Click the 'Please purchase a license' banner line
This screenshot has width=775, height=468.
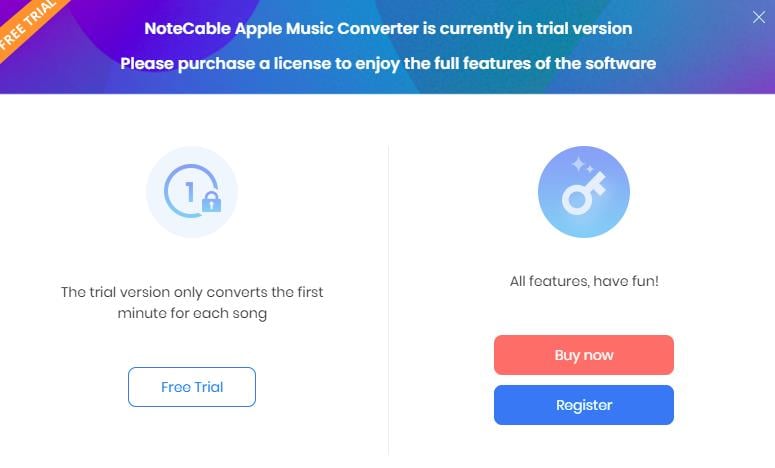coord(388,63)
